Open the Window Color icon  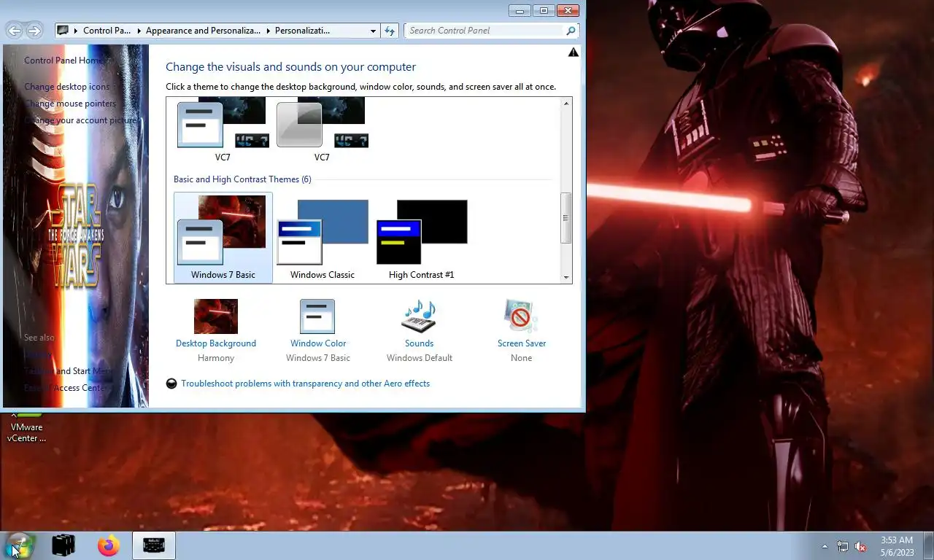click(317, 316)
